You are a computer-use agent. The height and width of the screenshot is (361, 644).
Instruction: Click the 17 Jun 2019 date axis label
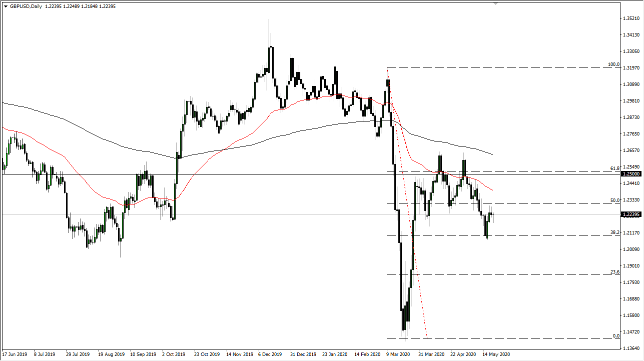click(16, 354)
